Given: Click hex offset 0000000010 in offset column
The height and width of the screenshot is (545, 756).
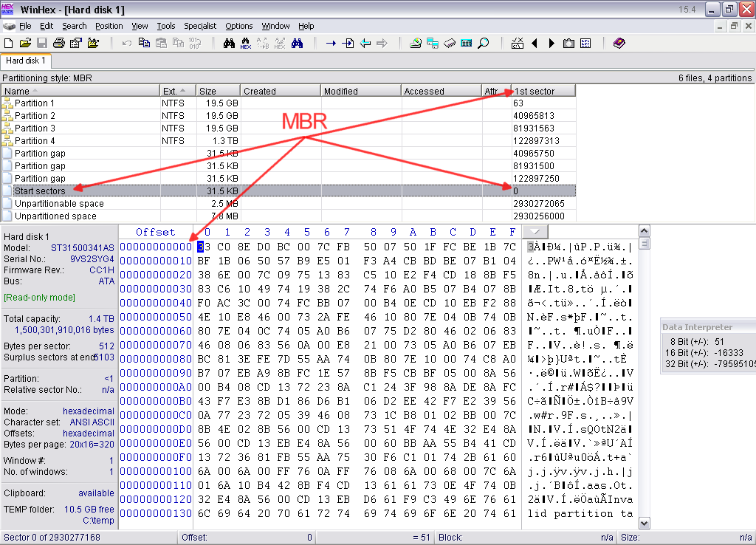Looking at the screenshot, I should tap(156, 261).
